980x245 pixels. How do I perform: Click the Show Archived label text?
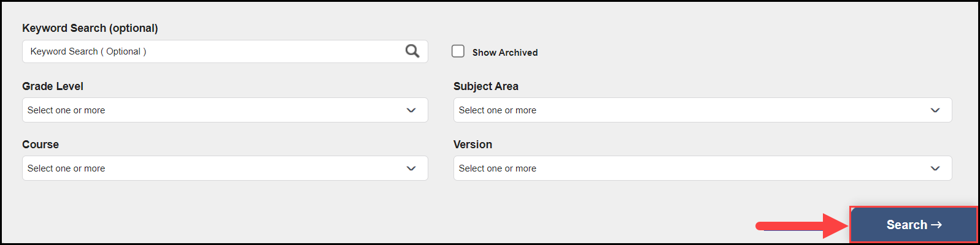tap(505, 53)
